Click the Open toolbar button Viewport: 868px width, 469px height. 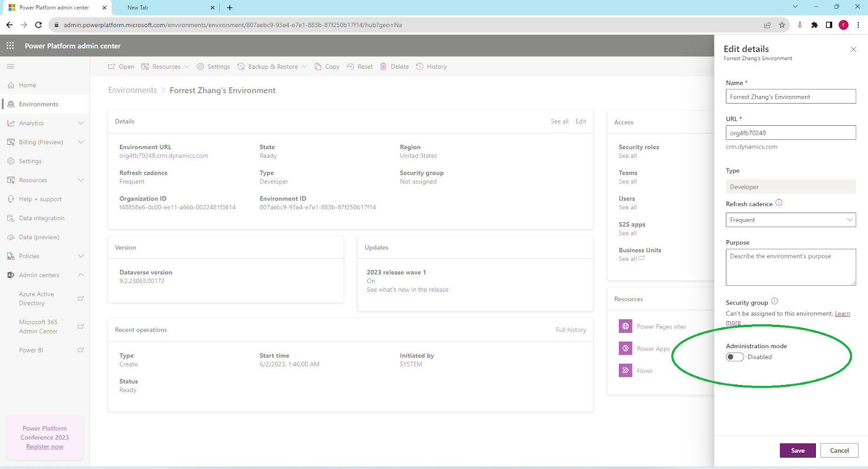pyautogui.click(x=121, y=67)
